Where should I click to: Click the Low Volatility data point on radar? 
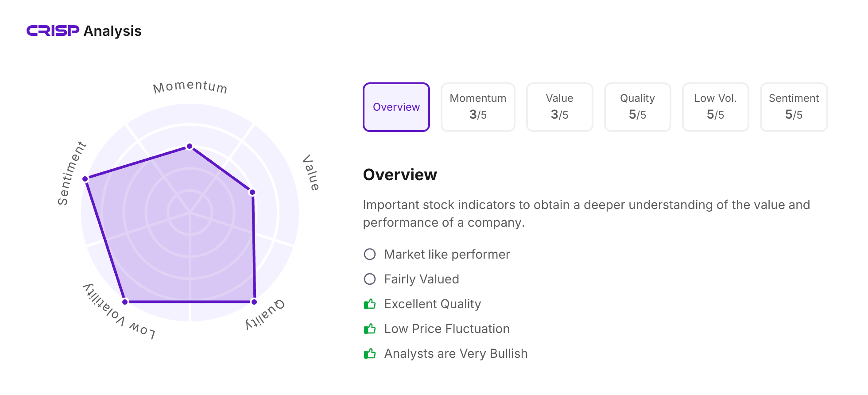coord(125,302)
